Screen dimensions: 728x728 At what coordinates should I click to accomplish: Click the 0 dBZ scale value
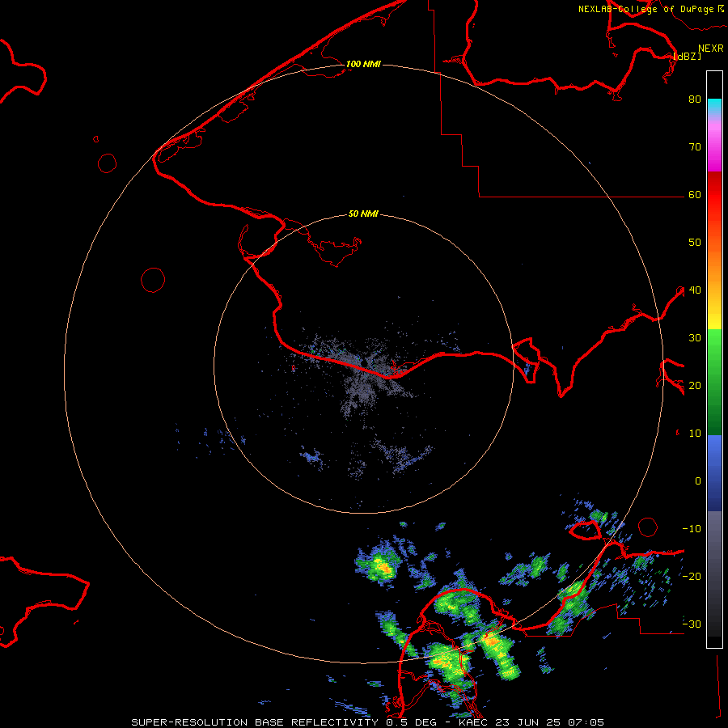pyautogui.click(x=698, y=481)
